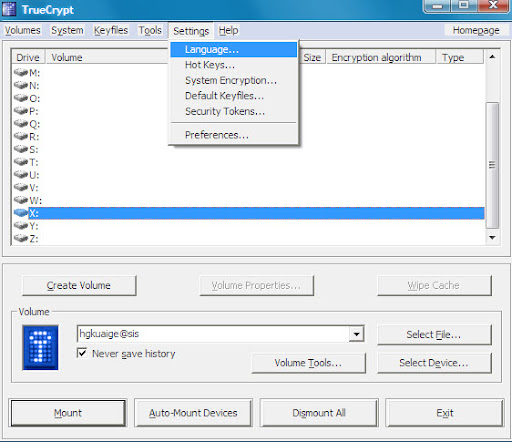Click the R: drive icon
This screenshot has width=512, height=442.
coord(21,136)
